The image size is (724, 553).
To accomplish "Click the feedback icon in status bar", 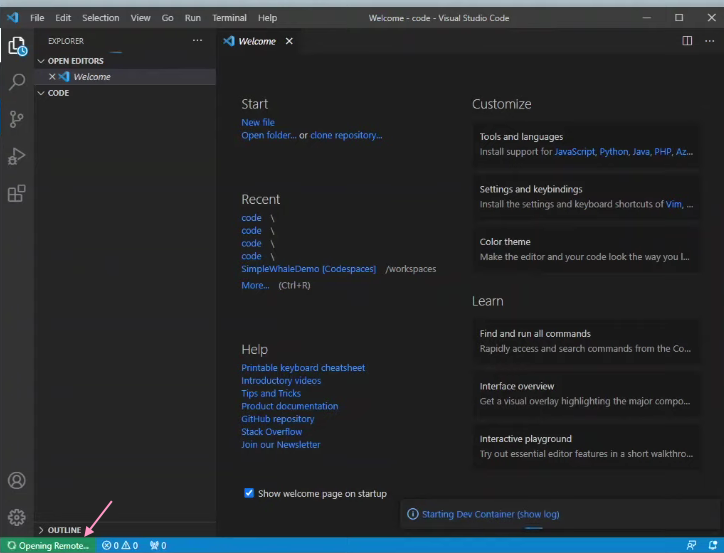I will coord(691,546).
